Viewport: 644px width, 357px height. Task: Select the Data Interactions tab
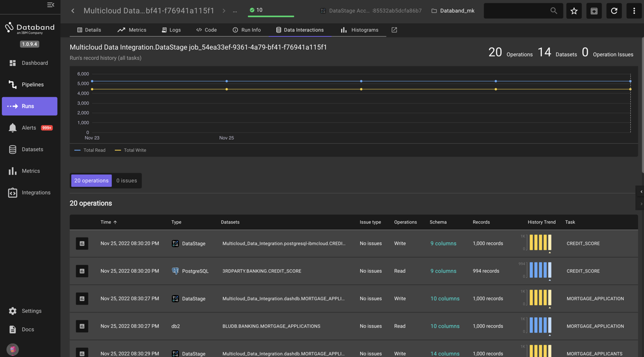click(300, 30)
